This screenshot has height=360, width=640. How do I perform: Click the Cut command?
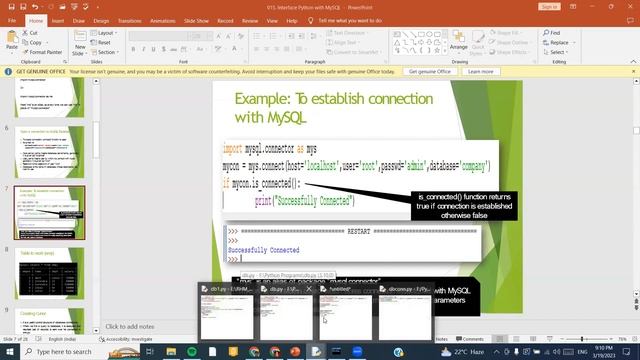(x=30, y=33)
